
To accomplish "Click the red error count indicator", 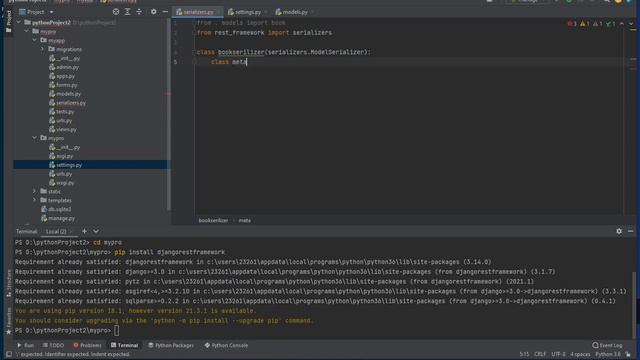I will [572, 24].
